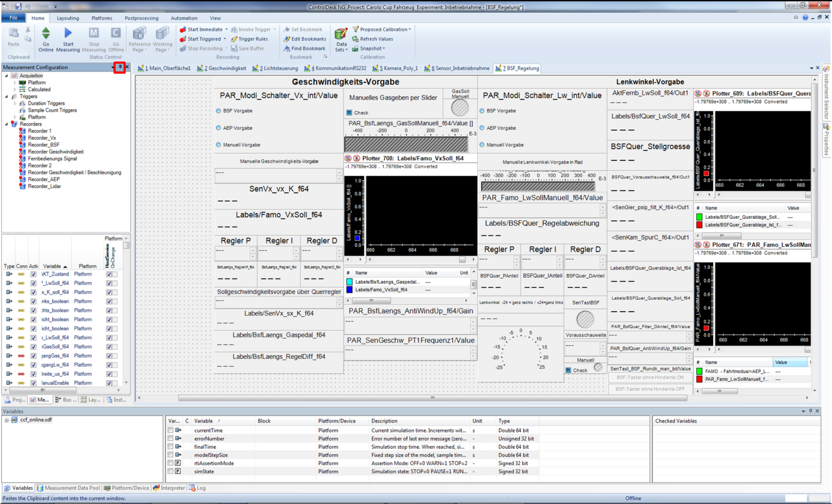The image size is (832, 504).
Task: Open the Measurement Data Pool tab
Action: pos(68,488)
